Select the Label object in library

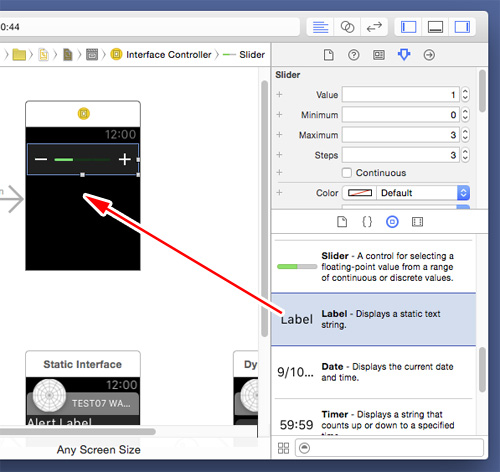[373, 319]
